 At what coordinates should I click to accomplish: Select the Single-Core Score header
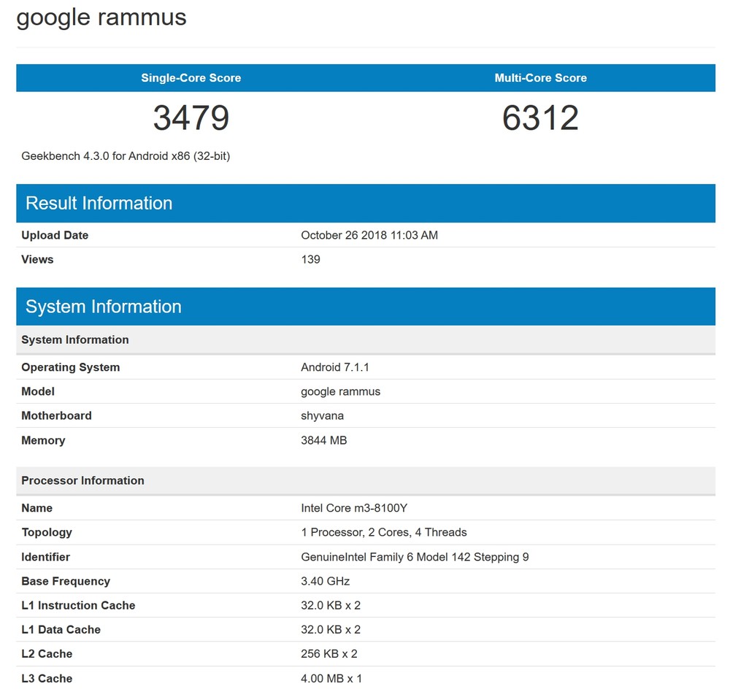point(191,78)
